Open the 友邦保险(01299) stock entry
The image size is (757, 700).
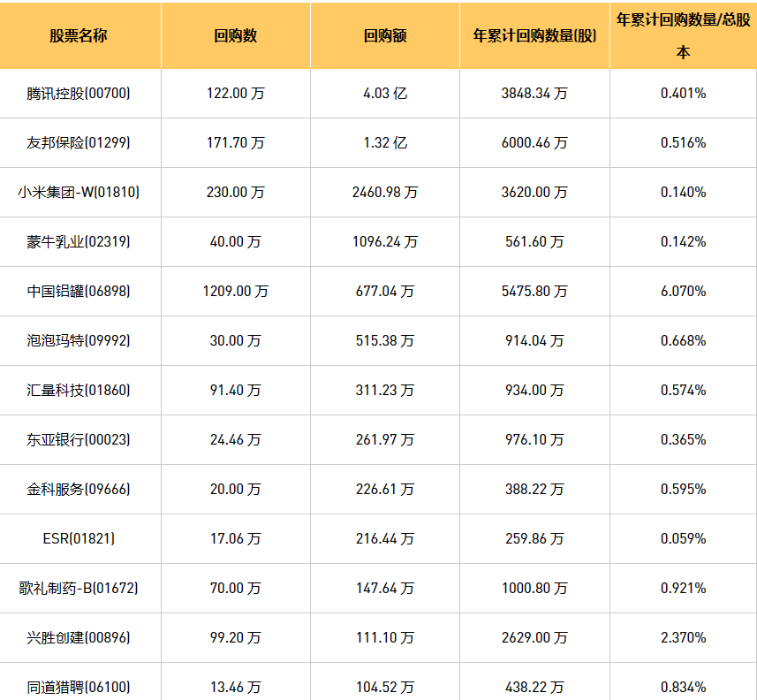79,142
